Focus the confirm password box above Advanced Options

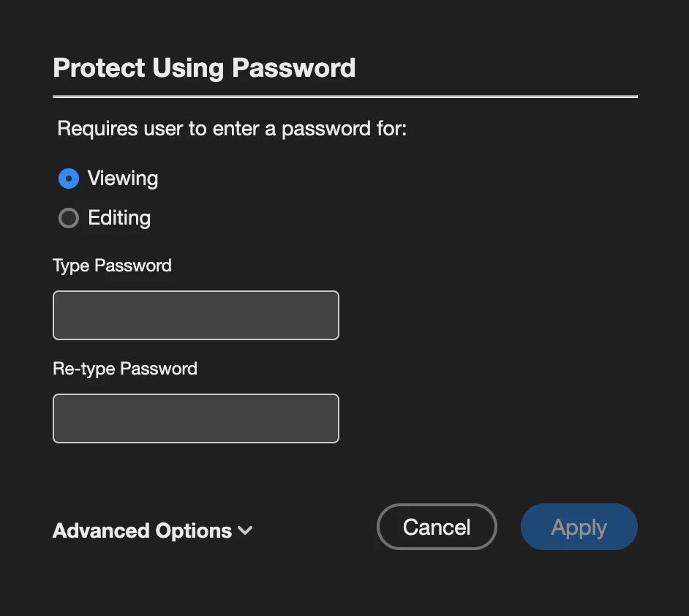pyautogui.click(x=196, y=418)
